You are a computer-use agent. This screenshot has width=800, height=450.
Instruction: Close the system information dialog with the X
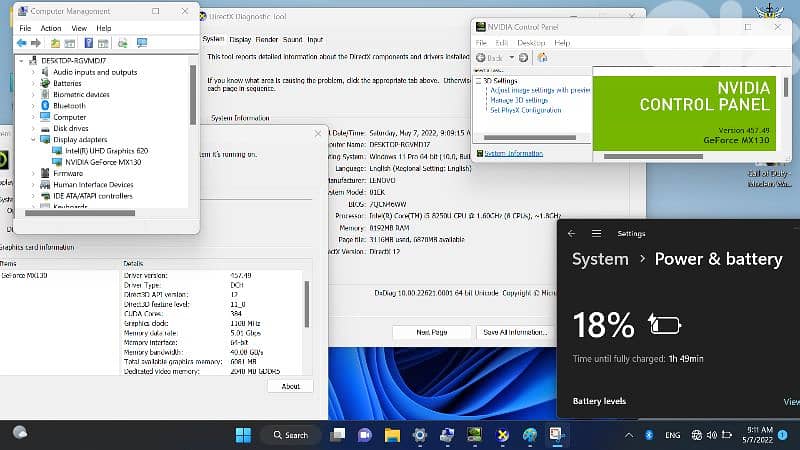(318, 134)
